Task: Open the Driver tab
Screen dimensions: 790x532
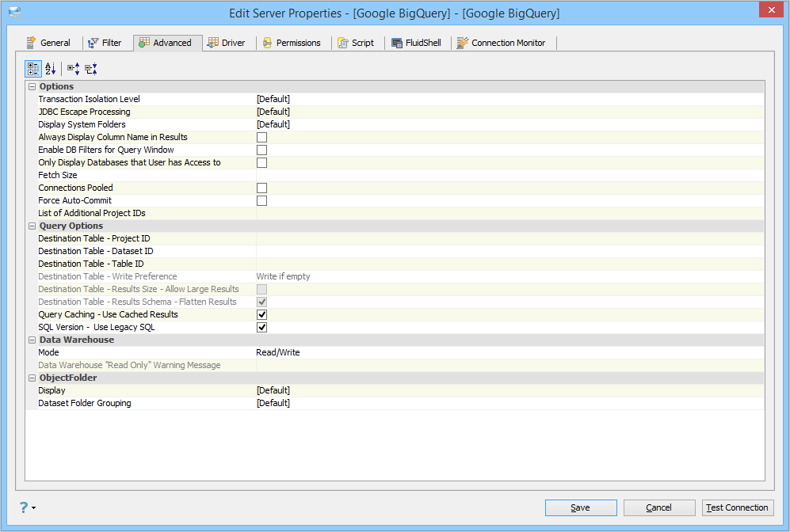Action: pos(226,43)
